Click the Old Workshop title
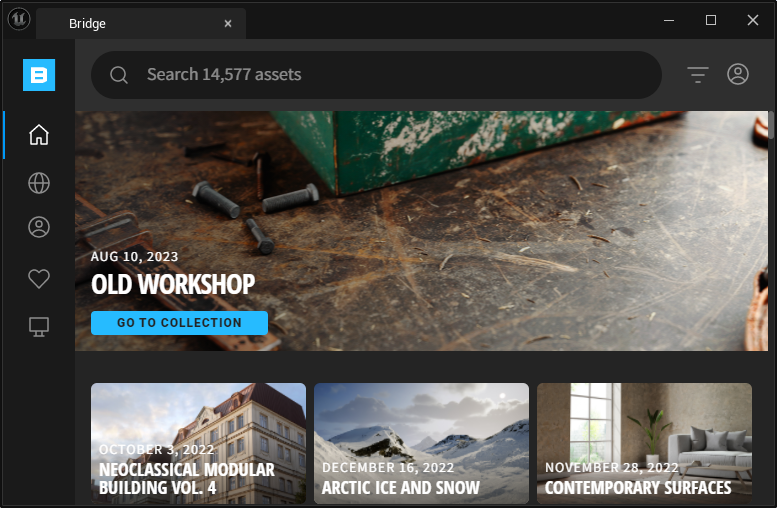 click(x=173, y=284)
